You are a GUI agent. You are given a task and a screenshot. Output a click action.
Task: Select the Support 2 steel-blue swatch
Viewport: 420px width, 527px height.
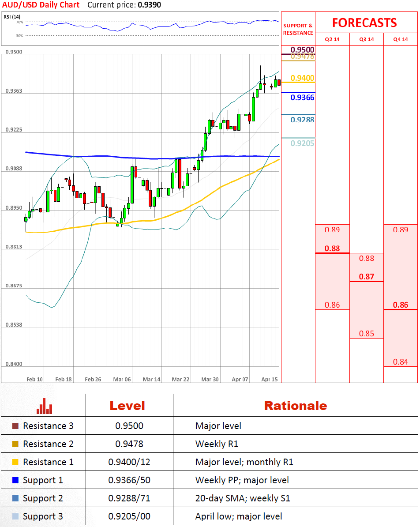pyautogui.click(x=15, y=498)
